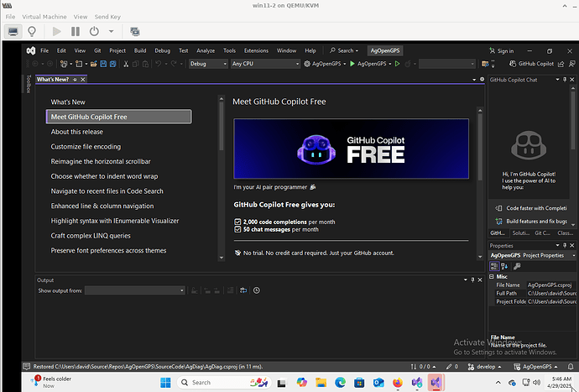Click the Find in Files toolbar icon
This screenshot has width=579, height=392.
[x=486, y=64]
